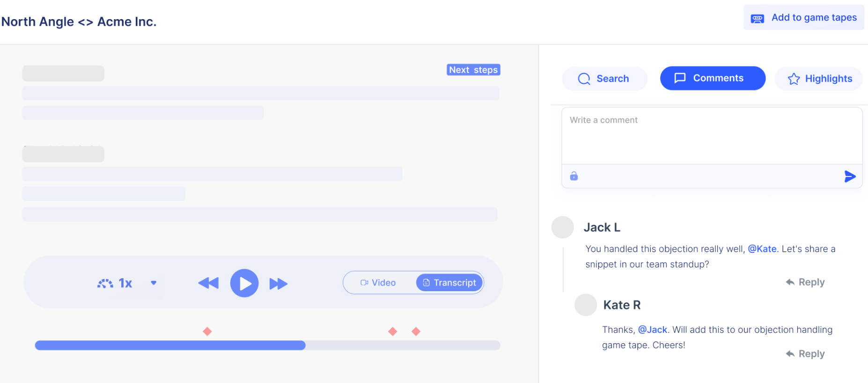Jump to the second red timeline marker
This screenshot has height=383, width=868.
click(393, 331)
